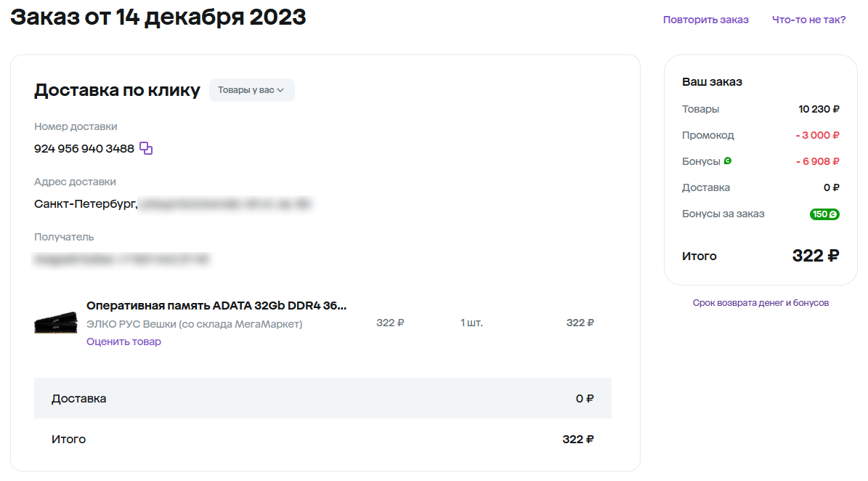Click Повторить заказ link
Image resolution: width=868 pixels, height=481 pixels.
[x=705, y=20]
